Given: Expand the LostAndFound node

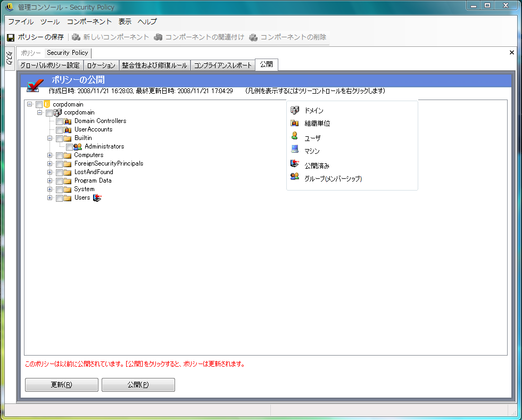Looking at the screenshot, I should coord(49,172).
